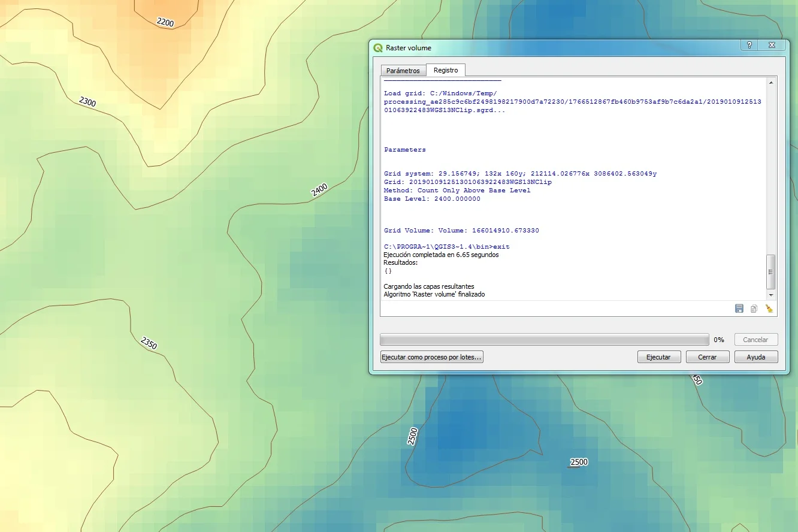Open help with the Ayuda button

756,356
